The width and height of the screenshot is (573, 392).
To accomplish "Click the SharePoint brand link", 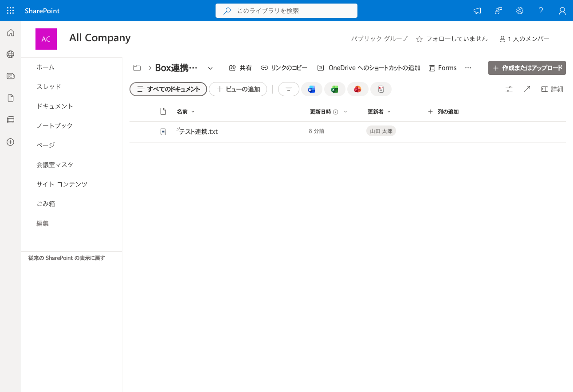I will click(x=42, y=11).
